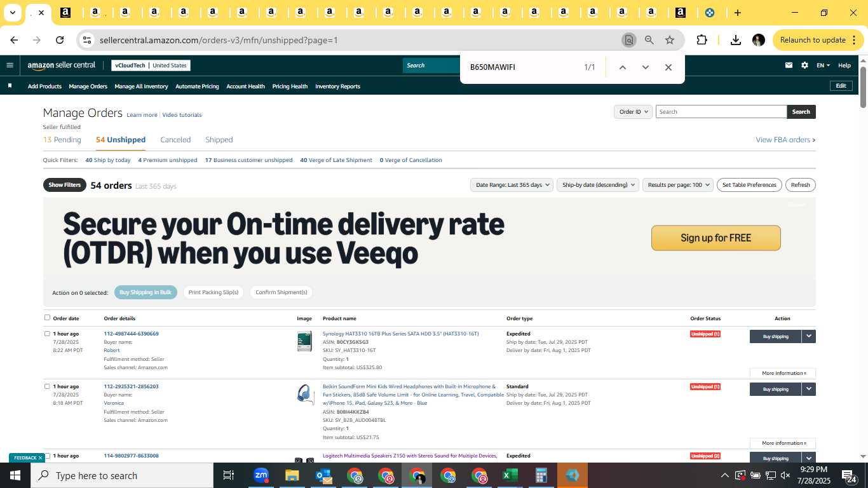
Task: Open the settings gear icon
Action: click(x=804, y=65)
